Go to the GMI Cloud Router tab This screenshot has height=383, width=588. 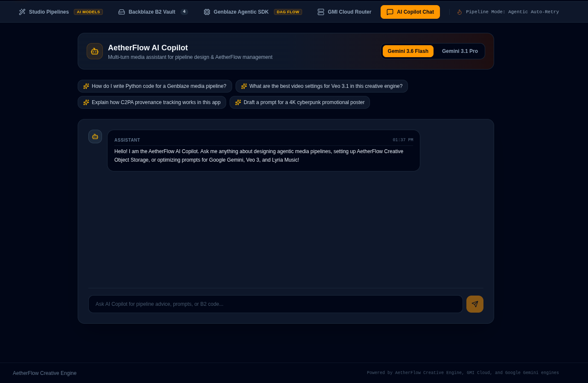[344, 12]
